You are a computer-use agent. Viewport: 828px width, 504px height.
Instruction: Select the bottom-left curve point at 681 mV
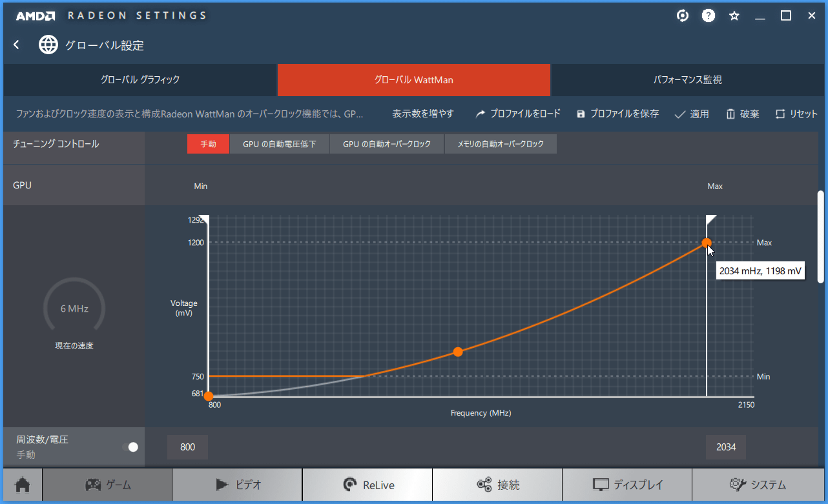point(208,395)
